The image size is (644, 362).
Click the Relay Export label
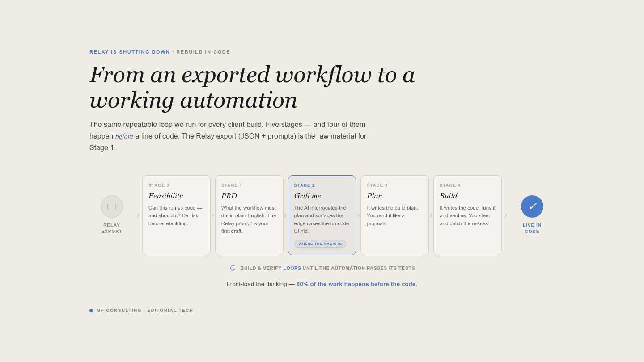pyautogui.click(x=112, y=228)
